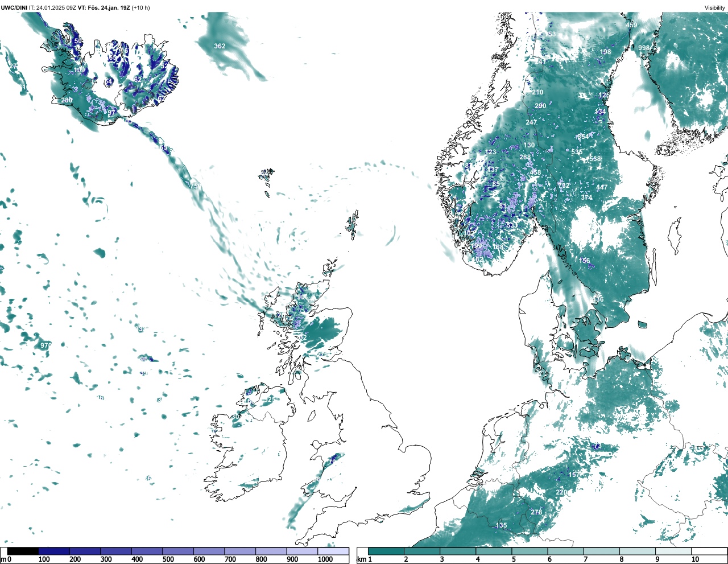Click the "970" value over the Atlantic
This screenshot has width=728, height=564.
45,345
